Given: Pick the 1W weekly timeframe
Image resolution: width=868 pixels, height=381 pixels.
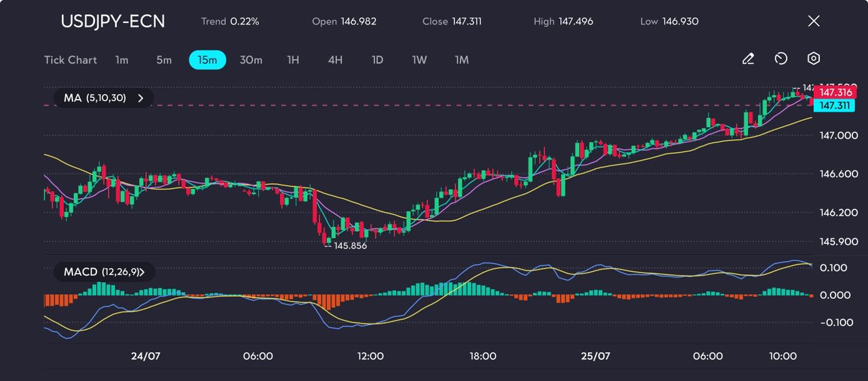Looking at the screenshot, I should tap(420, 60).
